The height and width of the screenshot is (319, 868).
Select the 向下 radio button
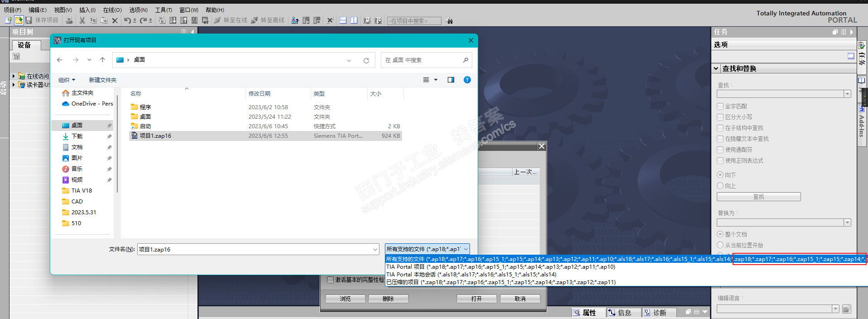click(720, 175)
